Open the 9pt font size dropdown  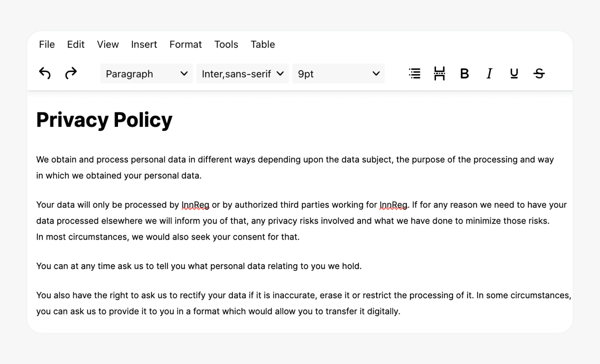click(x=338, y=73)
